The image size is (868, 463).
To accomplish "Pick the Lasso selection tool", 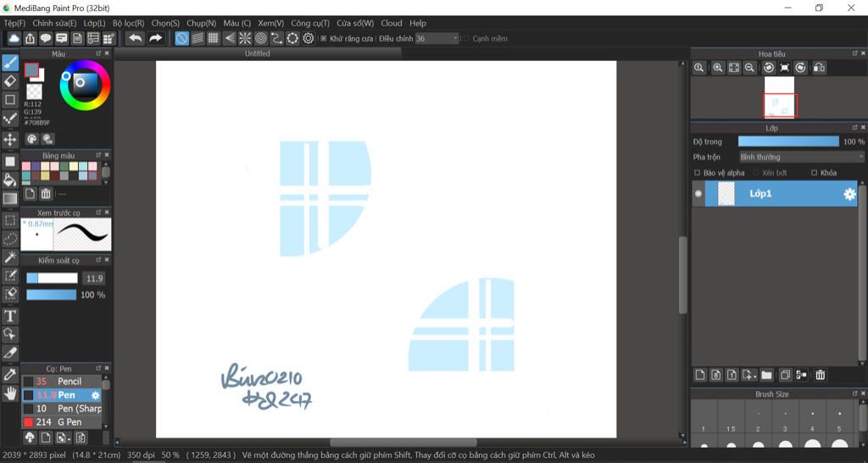I will pos(10,238).
